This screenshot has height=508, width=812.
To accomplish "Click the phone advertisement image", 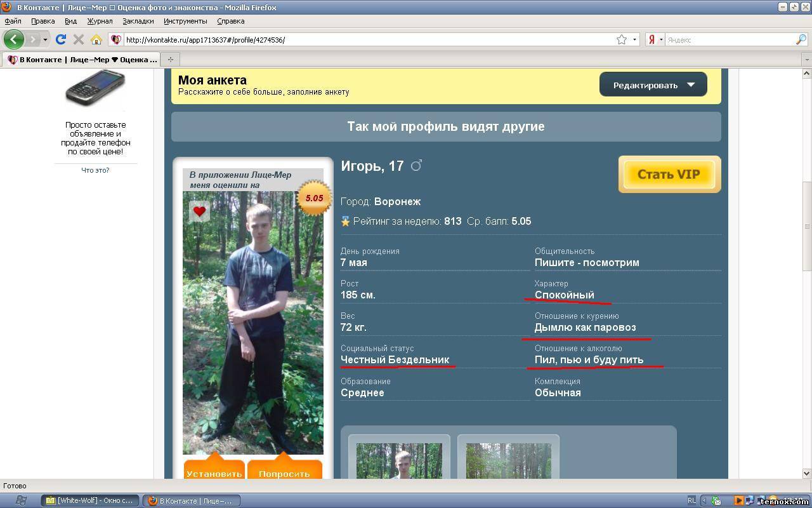I will [x=95, y=89].
